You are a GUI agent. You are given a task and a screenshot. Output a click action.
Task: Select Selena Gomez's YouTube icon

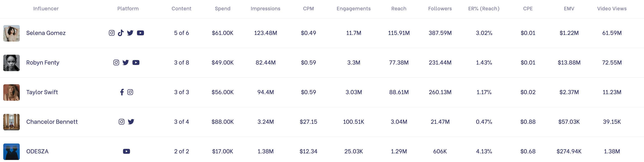click(x=140, y=33)
